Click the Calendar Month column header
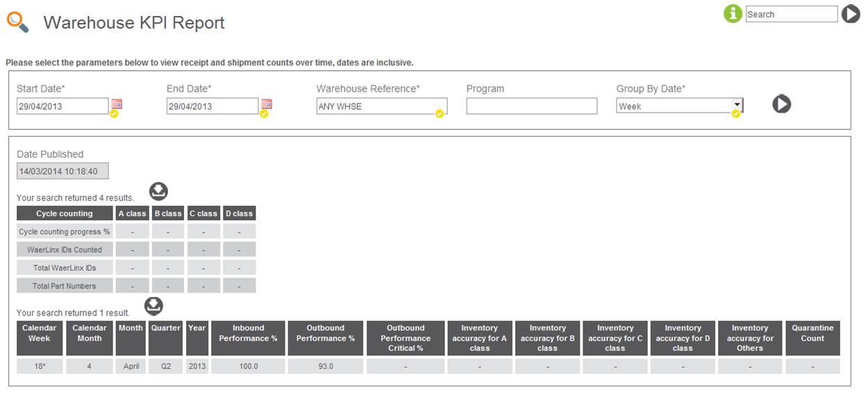This screenshot has height=394, width=868. (x=90, y=338)
